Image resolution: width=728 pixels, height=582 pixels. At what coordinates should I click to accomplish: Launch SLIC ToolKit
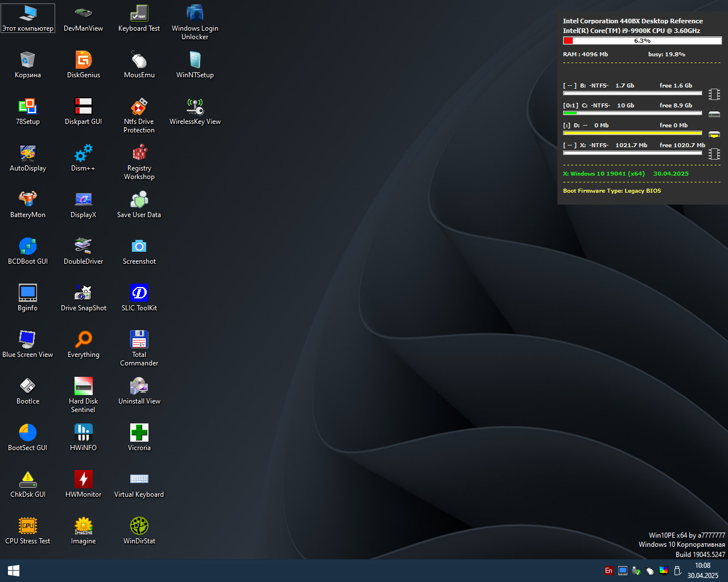(139, 298)
